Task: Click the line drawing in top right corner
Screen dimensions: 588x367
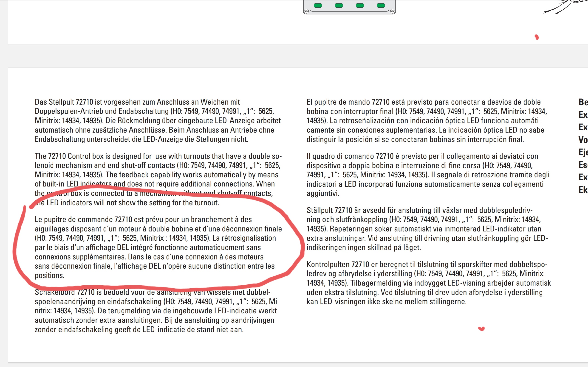Action: (x=566, y=7)
